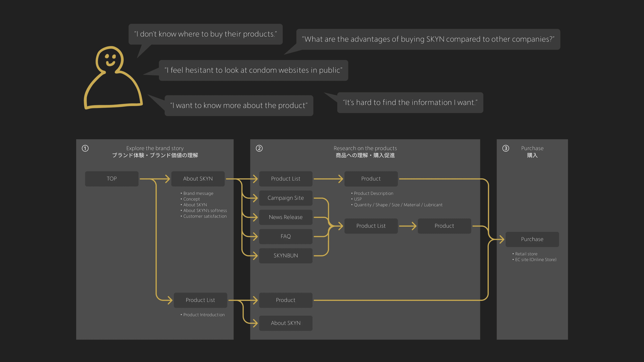Select the SKYNBUN box
The image size is (644, 362).
tap(286, 256)
